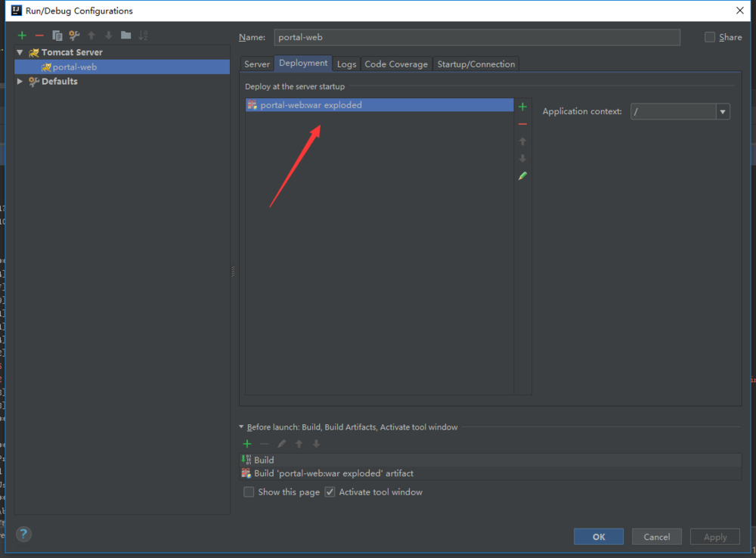
Task: Create new folder icon in toolbar
Action: click(x=125, y=35)
